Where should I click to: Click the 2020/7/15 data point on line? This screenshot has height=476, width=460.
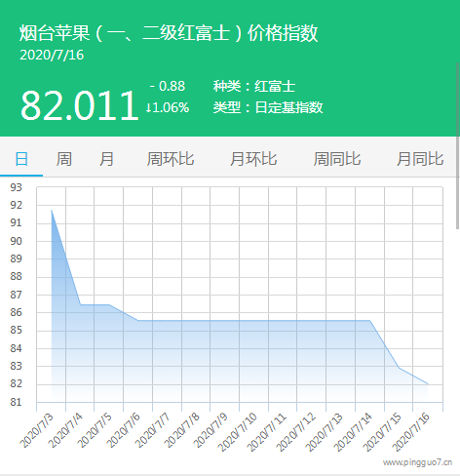[400, 368]
